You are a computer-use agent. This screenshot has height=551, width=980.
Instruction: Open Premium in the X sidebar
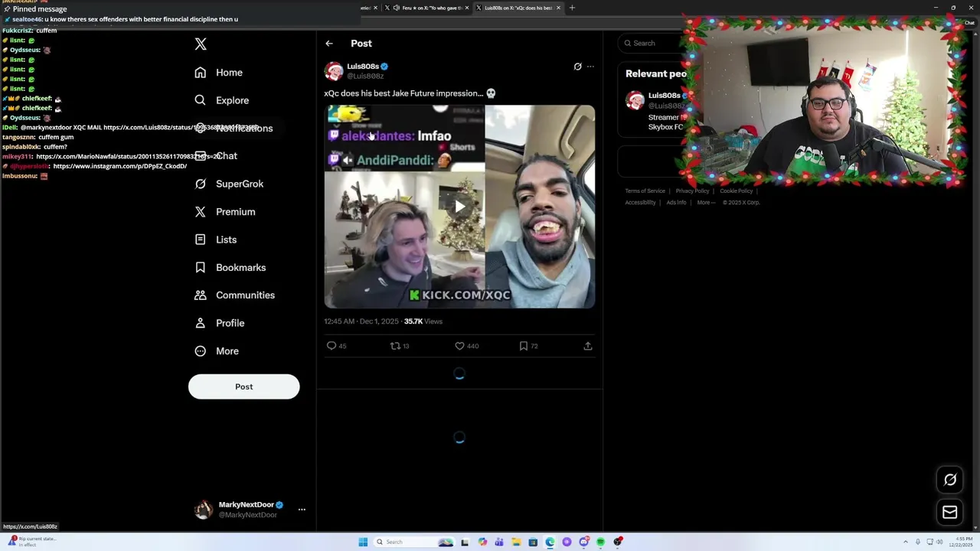point(224,212)
